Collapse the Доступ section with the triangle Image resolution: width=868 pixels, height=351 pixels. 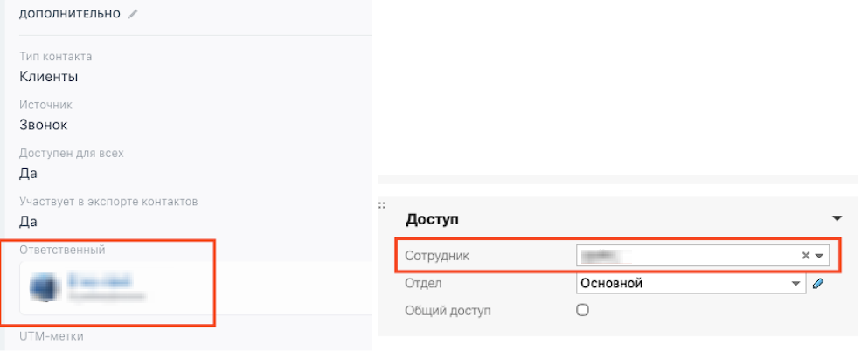pyautogui.click(x=837, y=218)
